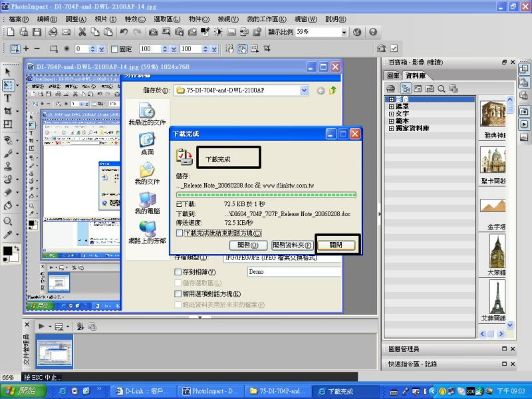Click the Redo arrow icon

pos(137,32)
